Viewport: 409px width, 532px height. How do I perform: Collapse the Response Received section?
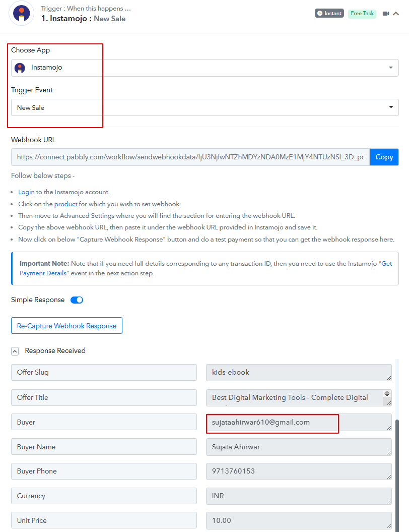pyautogui.click(x=15, y=351)
